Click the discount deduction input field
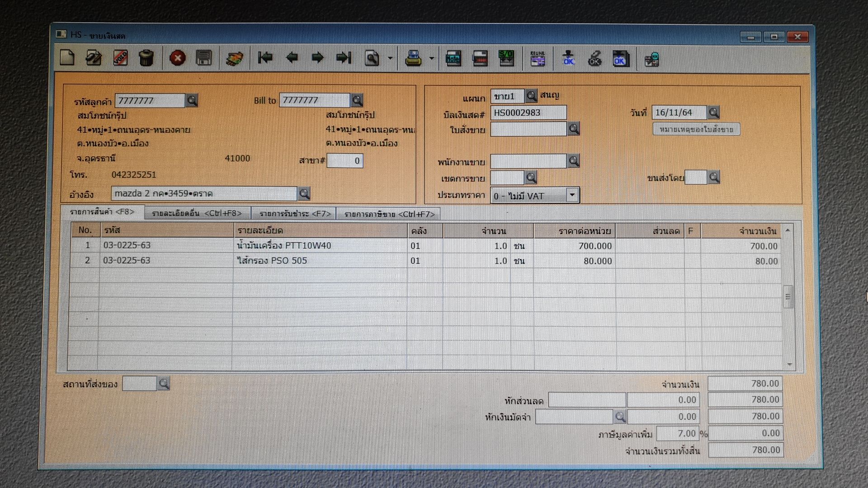Image resolution: width=868 pixels, height=488 pixels. click(587, 400)
